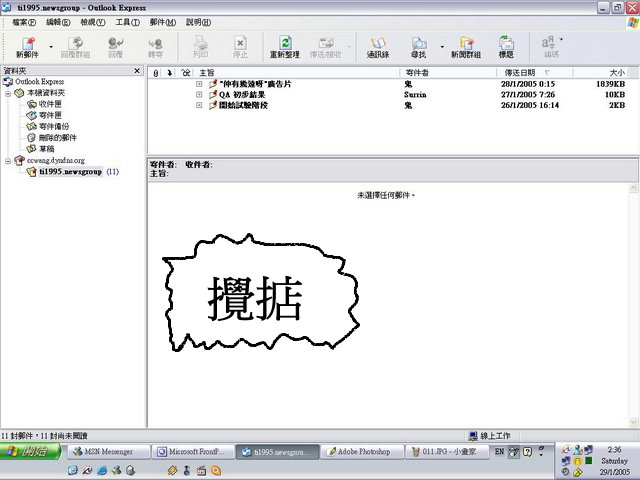Image resolution: width=640 pixels, height=480 pixels.
Task: Close the 資料夾 folder pane
Action: click(138, 71)
